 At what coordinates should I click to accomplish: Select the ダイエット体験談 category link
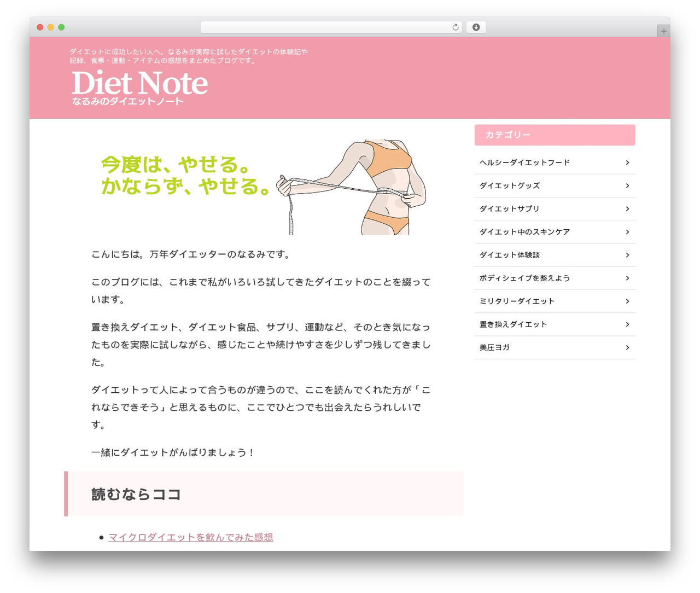(x=555, y=255)
